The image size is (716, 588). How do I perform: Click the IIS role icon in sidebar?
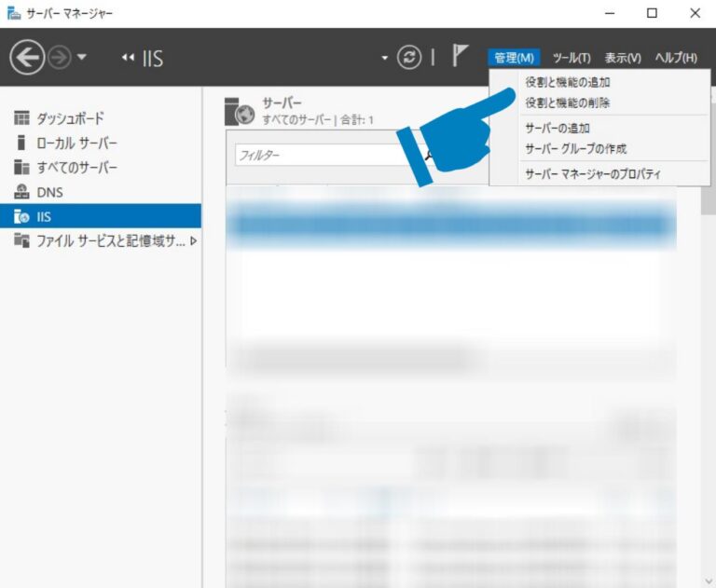pyautogui.click(x=21, y=216)
